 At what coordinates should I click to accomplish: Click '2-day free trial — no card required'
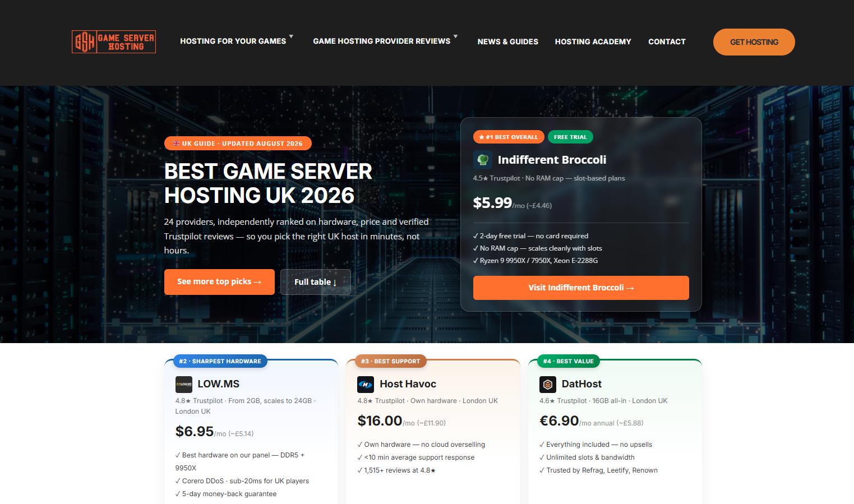530,236
